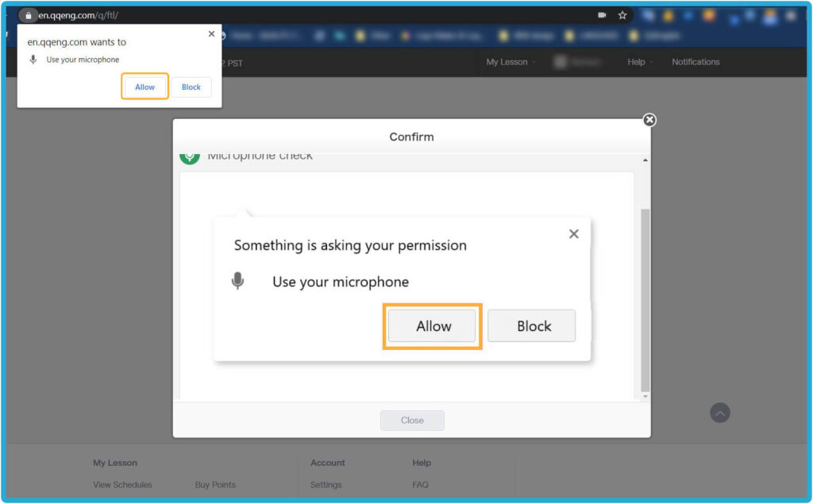Click the small Block button in the browser popup
Image resolution: width=813 pixels, height=504 pixels.
click(x=191, y=87)
